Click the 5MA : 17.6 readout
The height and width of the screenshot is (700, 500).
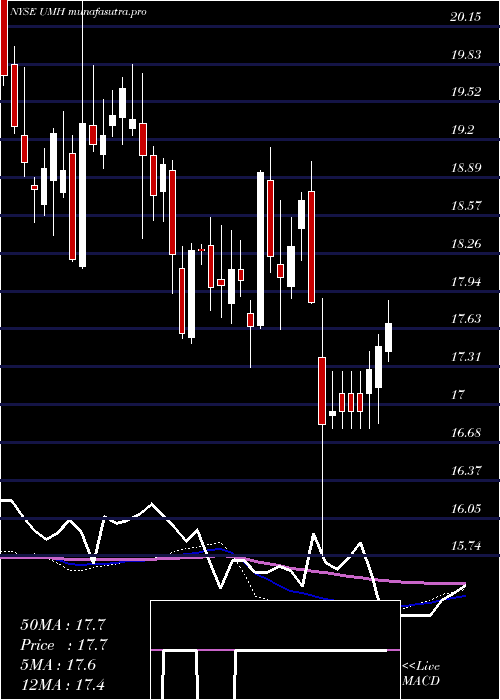click(x=58, y=665)
